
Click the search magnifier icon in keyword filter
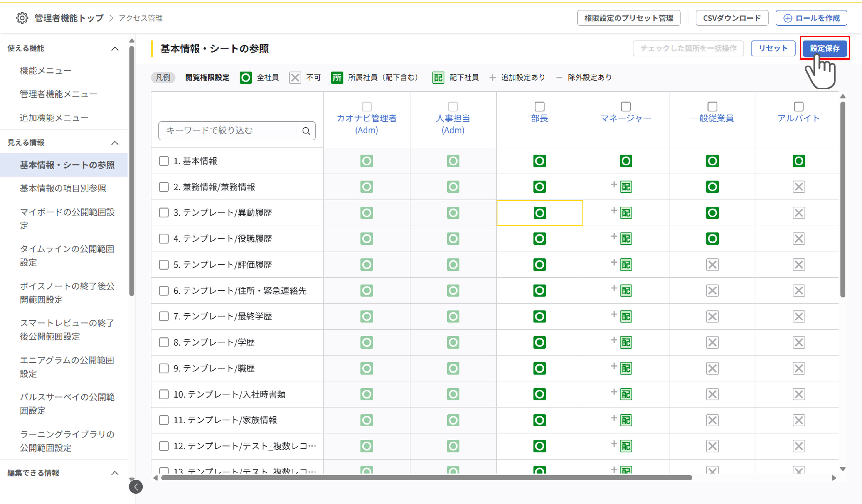[x=306, y=131]
